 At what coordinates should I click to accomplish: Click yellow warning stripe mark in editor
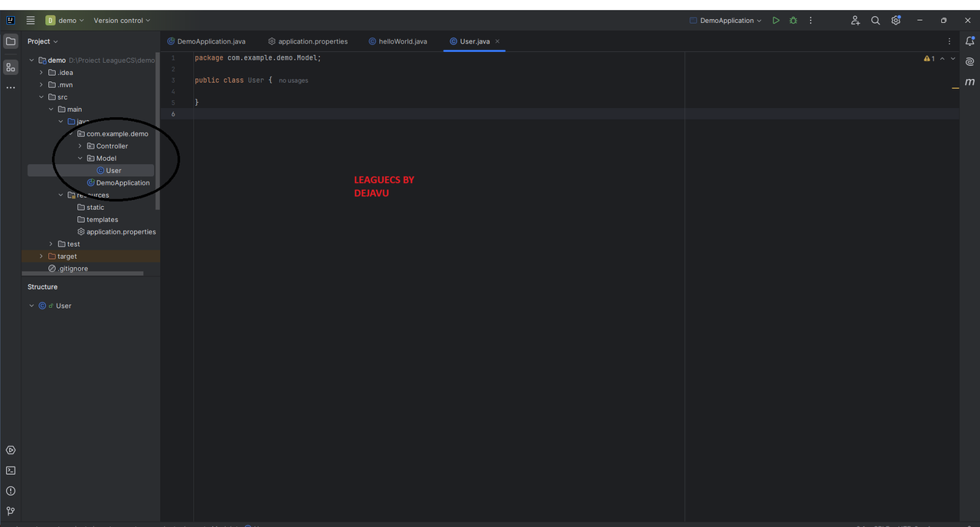click(x=955, y=88)
